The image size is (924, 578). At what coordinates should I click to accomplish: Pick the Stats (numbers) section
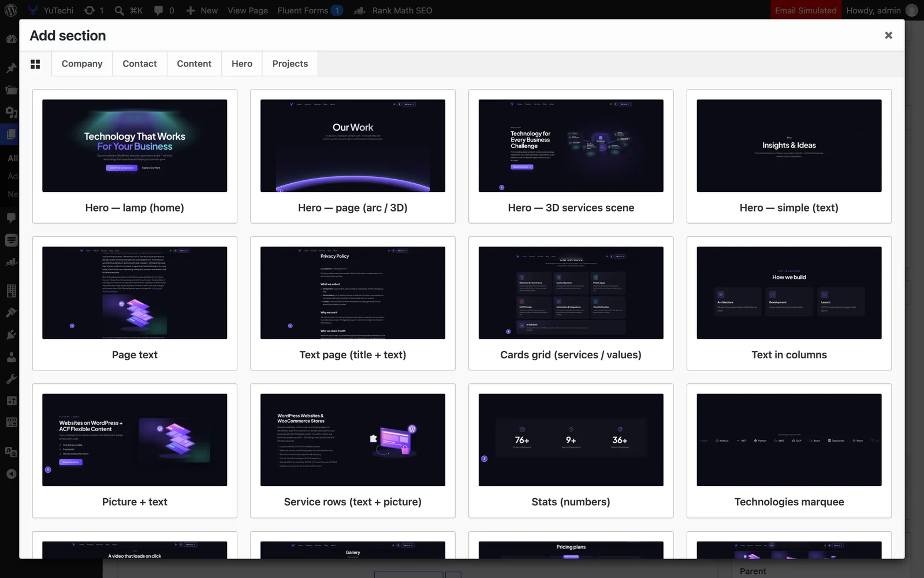[x=571, y=451]
